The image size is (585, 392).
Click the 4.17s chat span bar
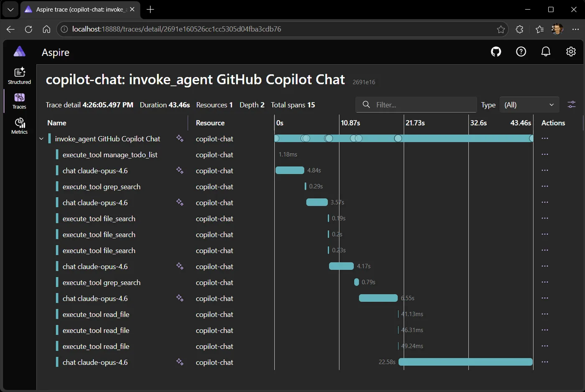(x=341, y=266)
